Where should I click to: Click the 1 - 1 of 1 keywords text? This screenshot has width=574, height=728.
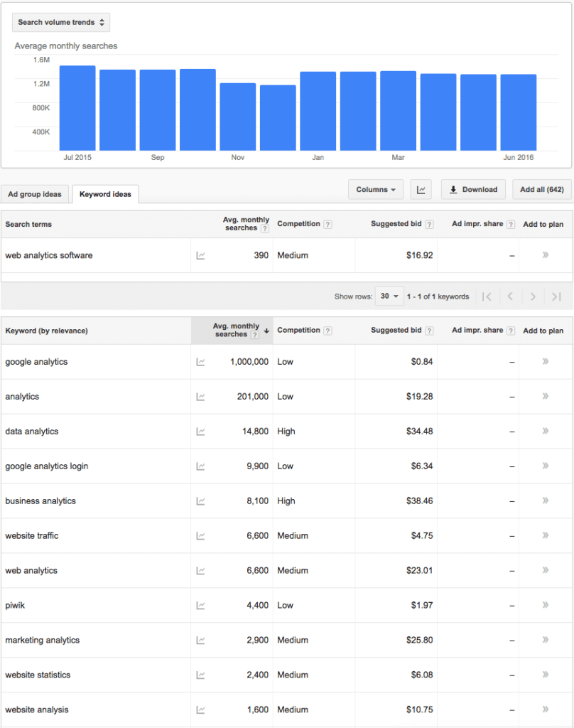[438, 296]
